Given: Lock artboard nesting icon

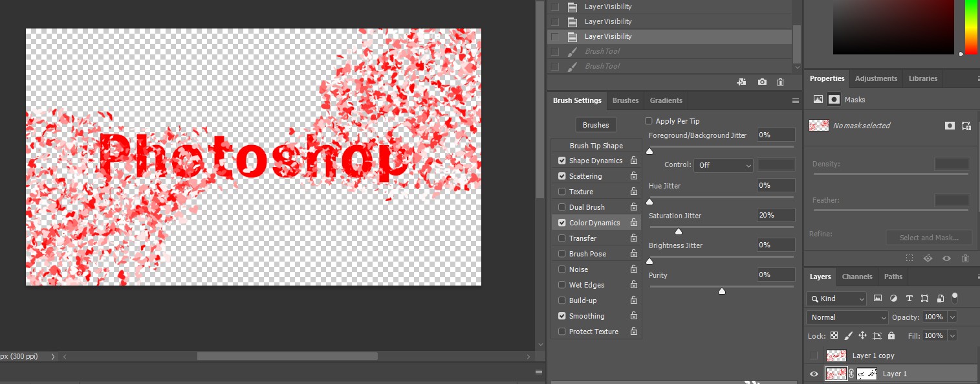Looking at the screenshot, I should (x=877, y=336).
